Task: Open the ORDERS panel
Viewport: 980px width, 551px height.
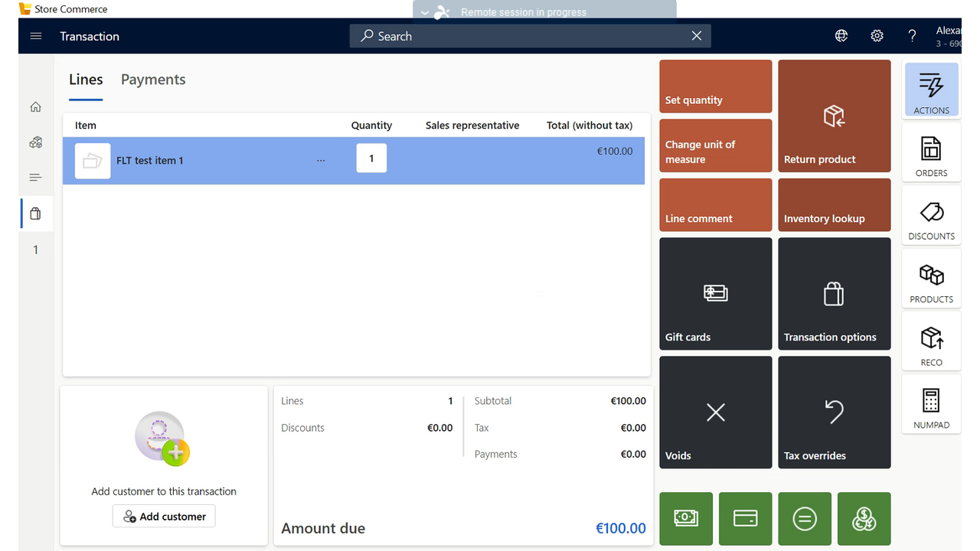Action: coord(932,152)
